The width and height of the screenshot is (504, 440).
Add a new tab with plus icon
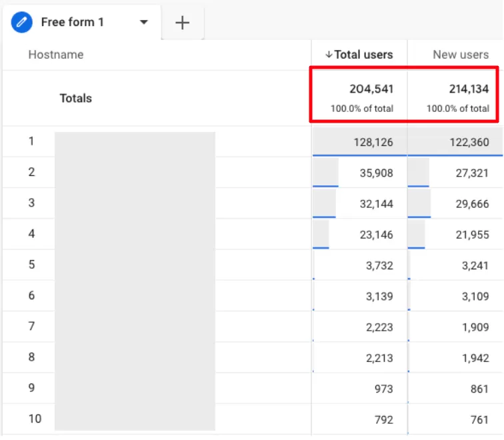pyautogui.click(x=182, y=23)
